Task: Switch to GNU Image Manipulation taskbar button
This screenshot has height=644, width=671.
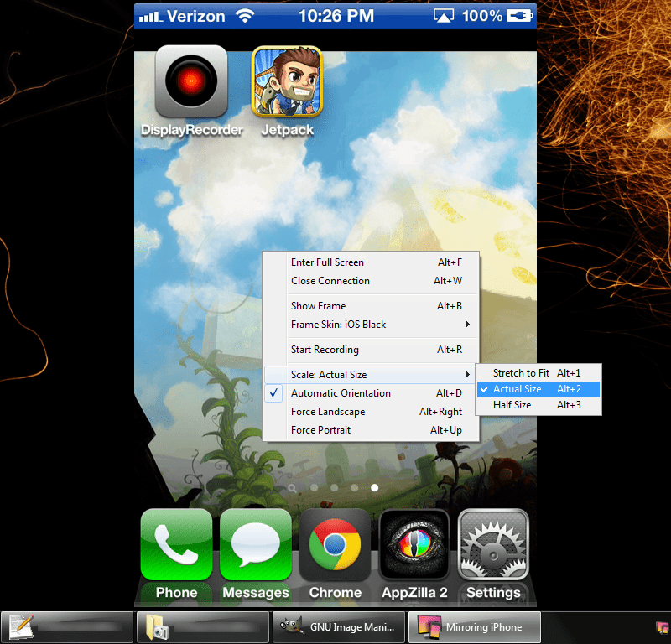Action: tap(339, 627)
